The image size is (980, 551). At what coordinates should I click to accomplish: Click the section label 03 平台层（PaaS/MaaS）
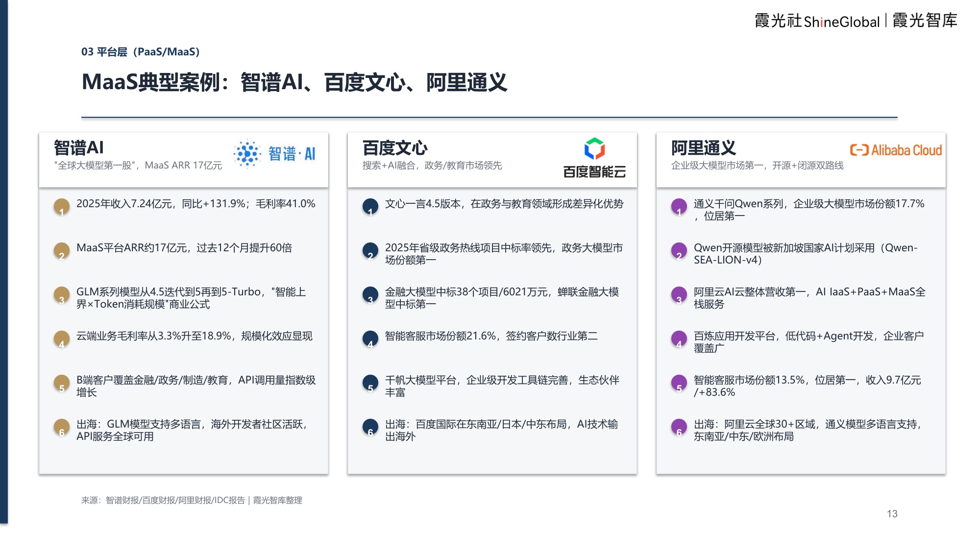coord(141,51)
